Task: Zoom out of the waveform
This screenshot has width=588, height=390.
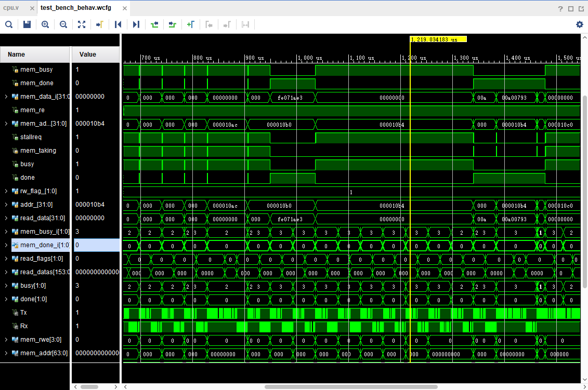Action: click(63, 25)
